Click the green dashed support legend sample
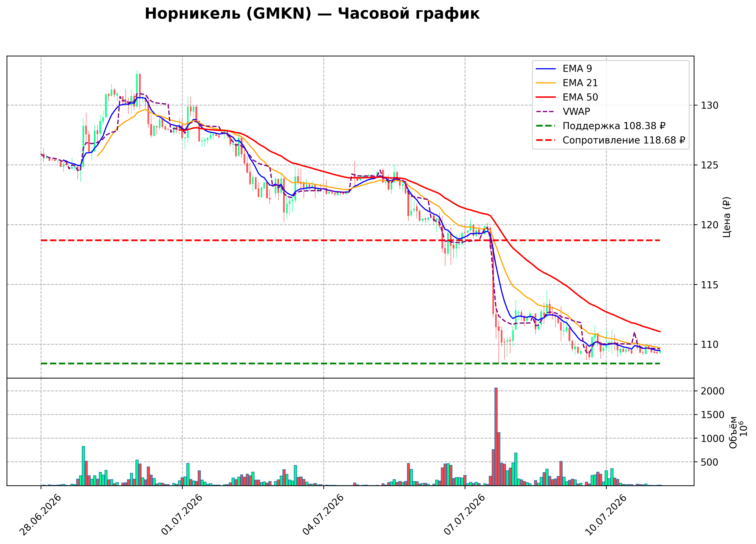The height and width of the screenshot is (544, 756). [x=546, y=126]
